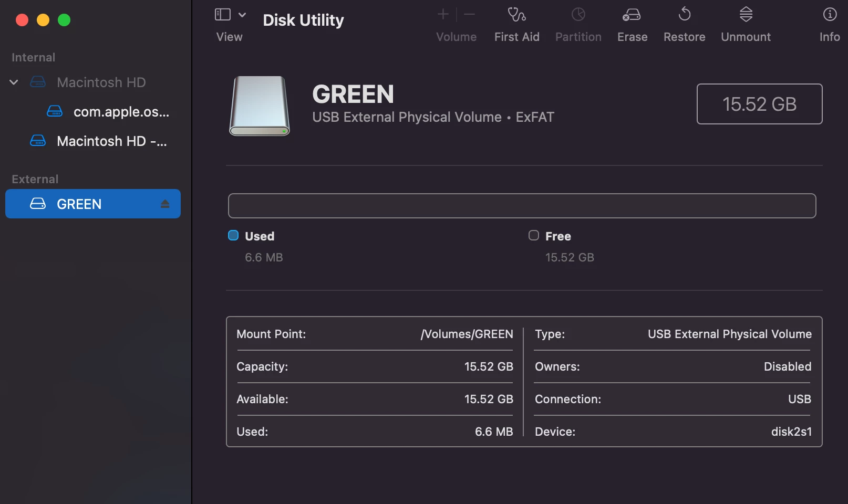Click the remove Volume minus icon
Viewport: 848px width, 504px height.
470,14
